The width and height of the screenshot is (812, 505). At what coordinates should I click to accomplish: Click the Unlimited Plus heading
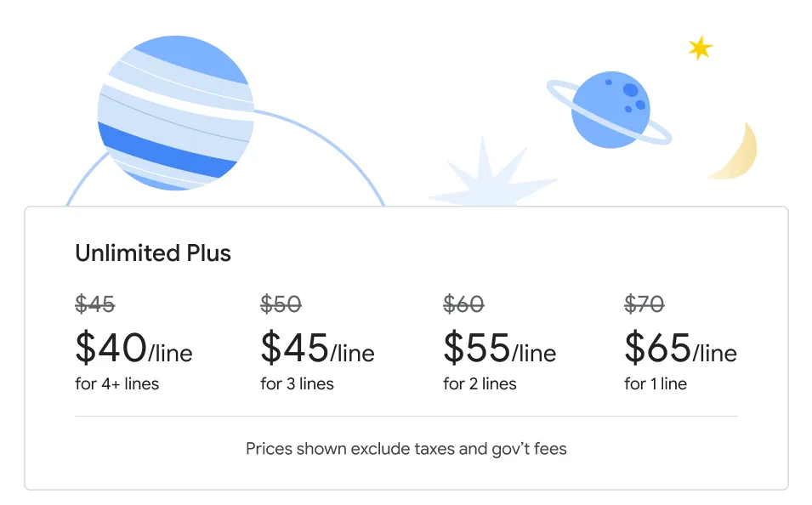pyautogui.click(x=153, y=253)
